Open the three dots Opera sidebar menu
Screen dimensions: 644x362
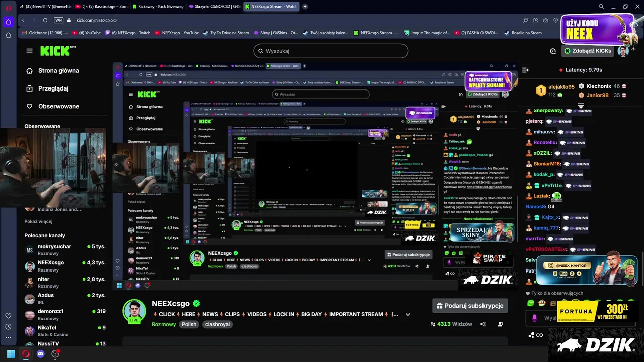[x=8, y=337]
